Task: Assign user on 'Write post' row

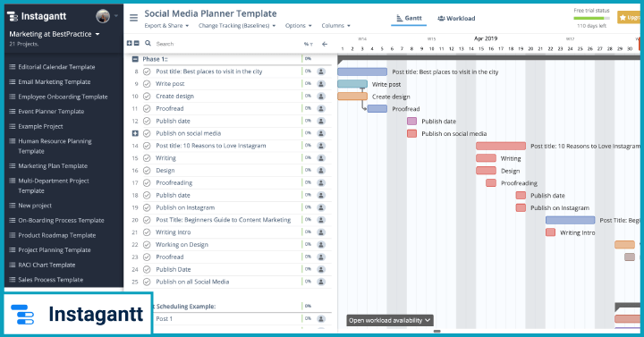Action: pos(321,84)
